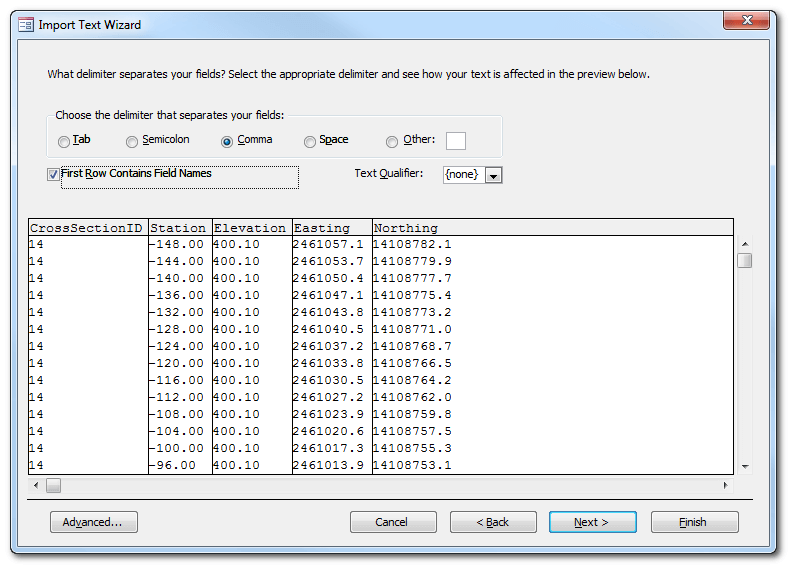The image size is (788, 565).
Task: Click the CrossSectionID column header
Action: click(88, 228)
